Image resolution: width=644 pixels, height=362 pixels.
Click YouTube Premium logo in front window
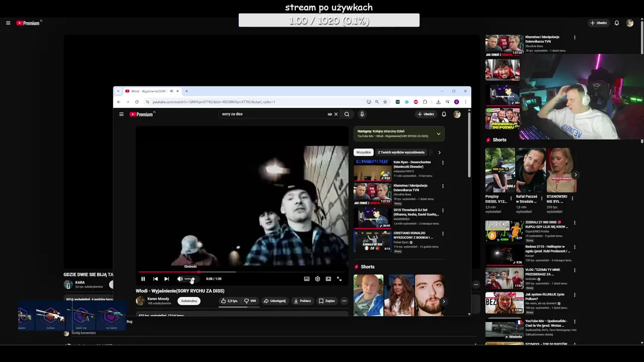coord(141,114)
